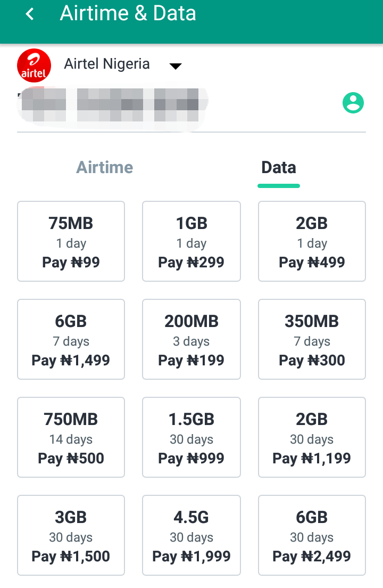Select 200MB 3 days plan
Viewport: 383px width, 588px height.
point(191,339)
